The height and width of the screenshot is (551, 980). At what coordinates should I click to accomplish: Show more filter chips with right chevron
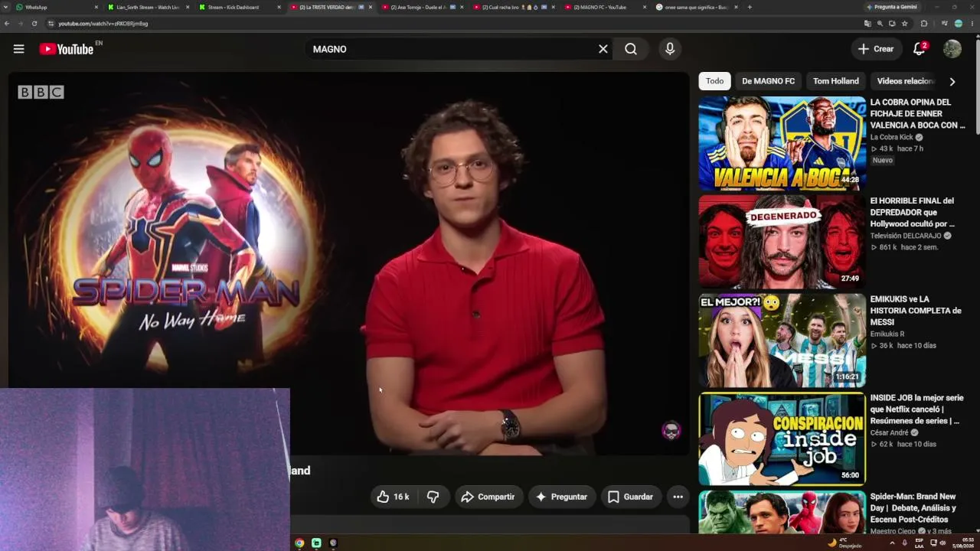click(x=952, y=81)
